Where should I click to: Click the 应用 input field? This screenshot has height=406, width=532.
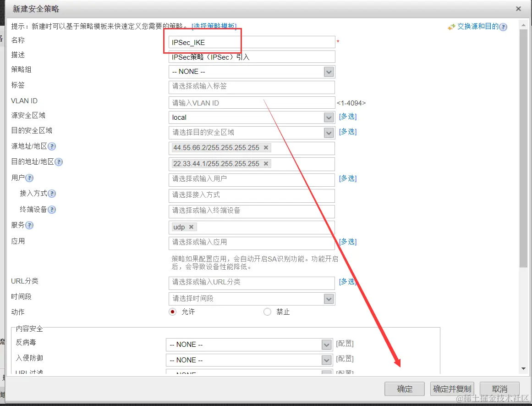tap(252, 243)
